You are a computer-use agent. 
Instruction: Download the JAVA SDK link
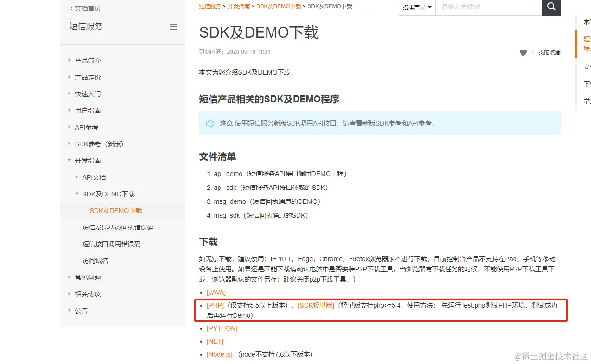pos(216,292)
